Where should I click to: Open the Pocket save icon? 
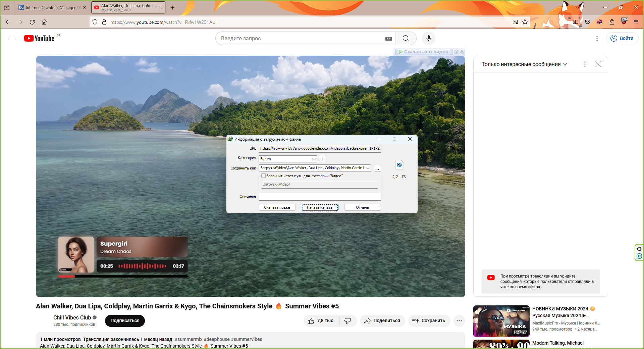[x=588, y=22]
